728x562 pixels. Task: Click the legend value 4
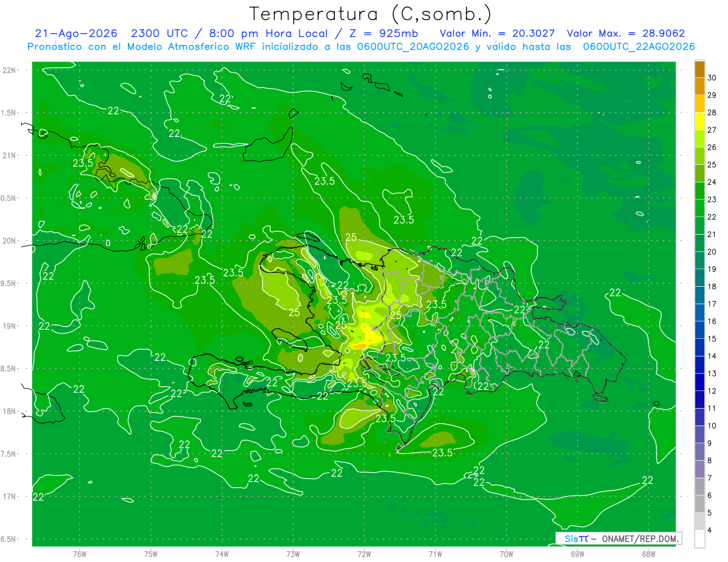pos(710,530)
